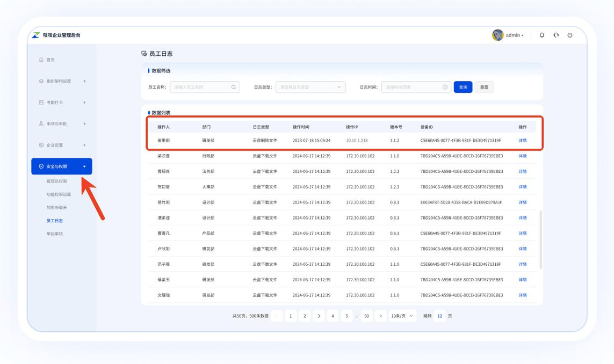Click the 设备ID column header

[x=427, y=127]
